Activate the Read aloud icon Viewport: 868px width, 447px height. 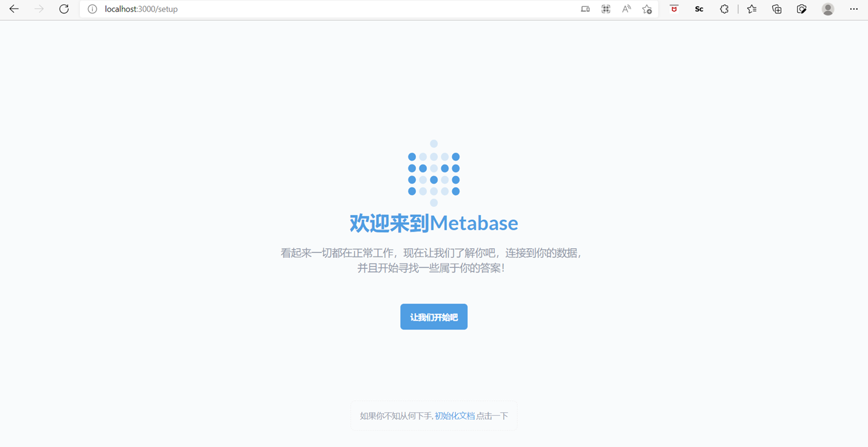point(626,9)
